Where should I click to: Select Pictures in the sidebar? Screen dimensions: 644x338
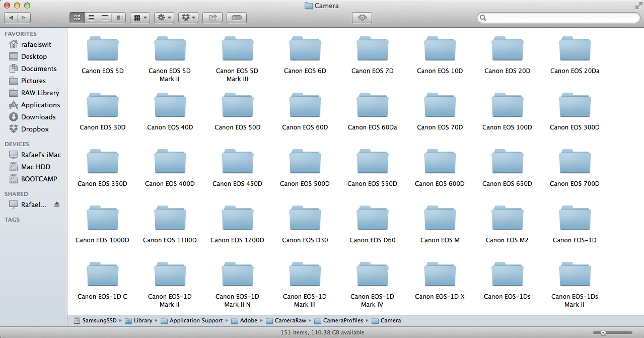(33, 81)
